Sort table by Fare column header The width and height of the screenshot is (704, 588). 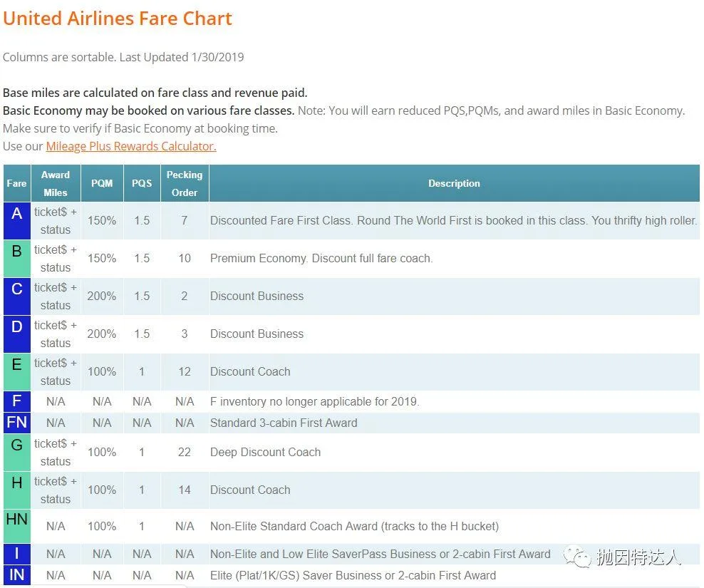[16, 183]
